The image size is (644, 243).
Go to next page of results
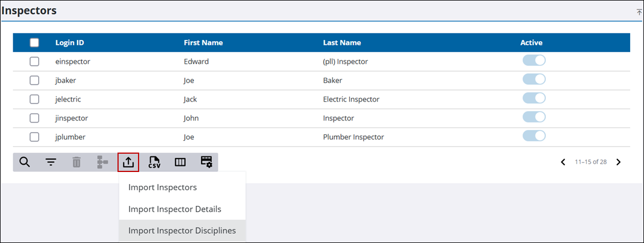pos(619,162)
